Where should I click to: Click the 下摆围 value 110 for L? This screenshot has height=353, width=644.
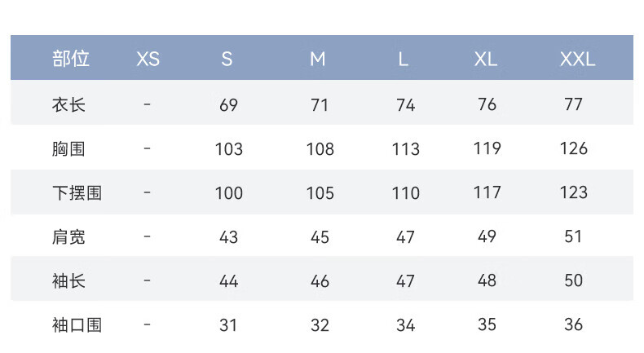pos(406,192)
